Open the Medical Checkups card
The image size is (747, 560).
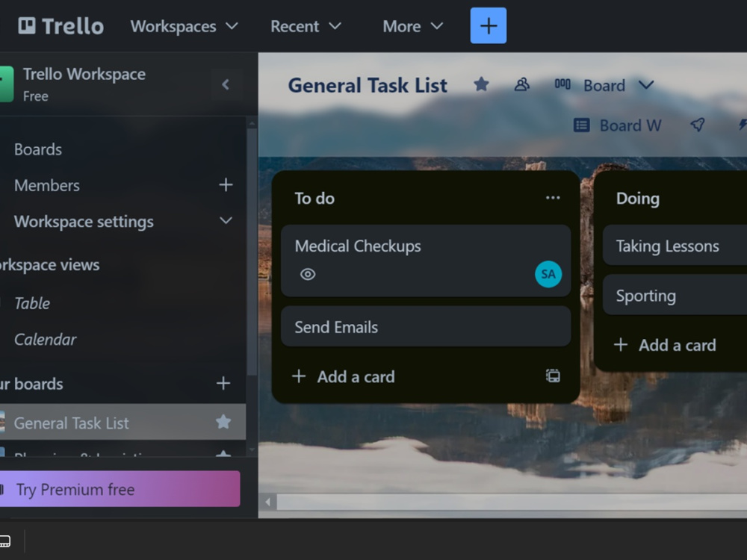point(426,261)
